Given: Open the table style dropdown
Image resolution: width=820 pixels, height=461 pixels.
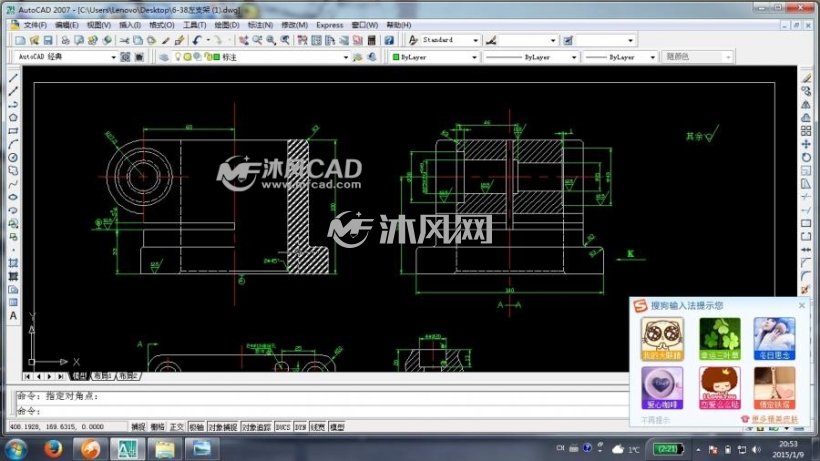Looking at the screenshot, I should click(x=630, y=40).
